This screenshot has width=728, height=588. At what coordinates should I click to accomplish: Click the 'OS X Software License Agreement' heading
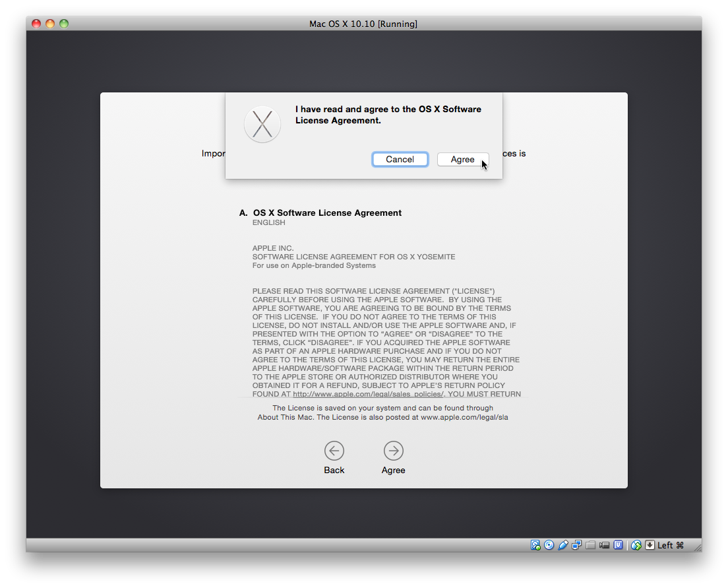click(x=327, y=213)
